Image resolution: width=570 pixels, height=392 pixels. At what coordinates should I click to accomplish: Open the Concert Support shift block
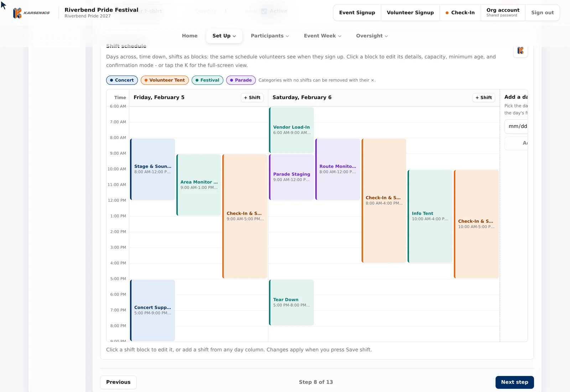[x=152, y=310]
